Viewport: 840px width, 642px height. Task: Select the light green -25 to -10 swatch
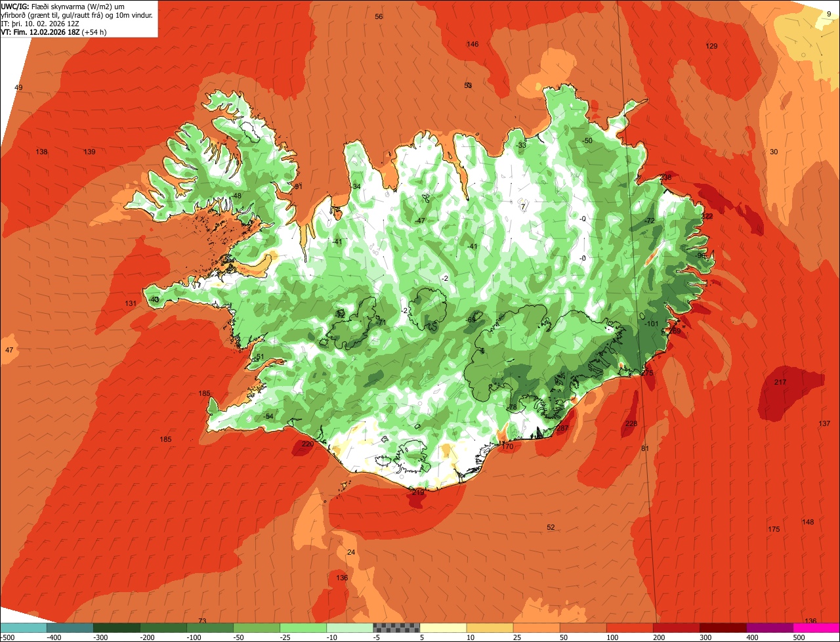coord(303,628)
